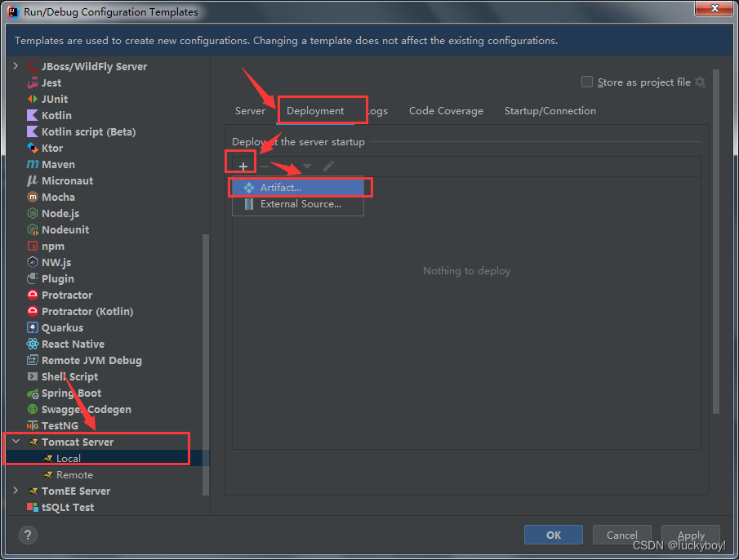The width and height of the screenshot is (739, 560).
Task: Click the JBoss/WildFly Server icon
Action: (x=33, y=66)
